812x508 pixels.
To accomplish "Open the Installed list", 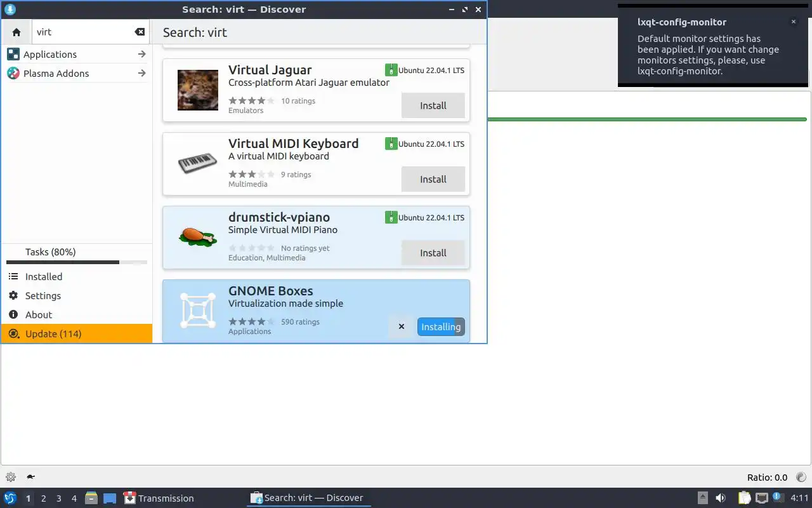I will [x=76, y=277].
